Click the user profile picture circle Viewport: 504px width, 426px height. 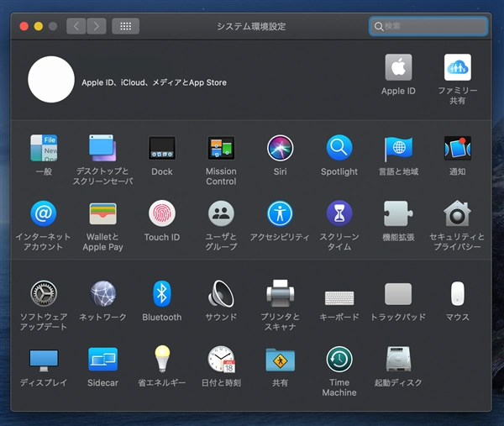[51, 80]
